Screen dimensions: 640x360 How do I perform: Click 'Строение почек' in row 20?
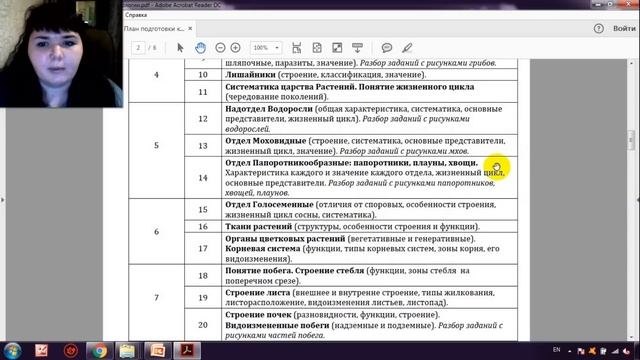258,315
